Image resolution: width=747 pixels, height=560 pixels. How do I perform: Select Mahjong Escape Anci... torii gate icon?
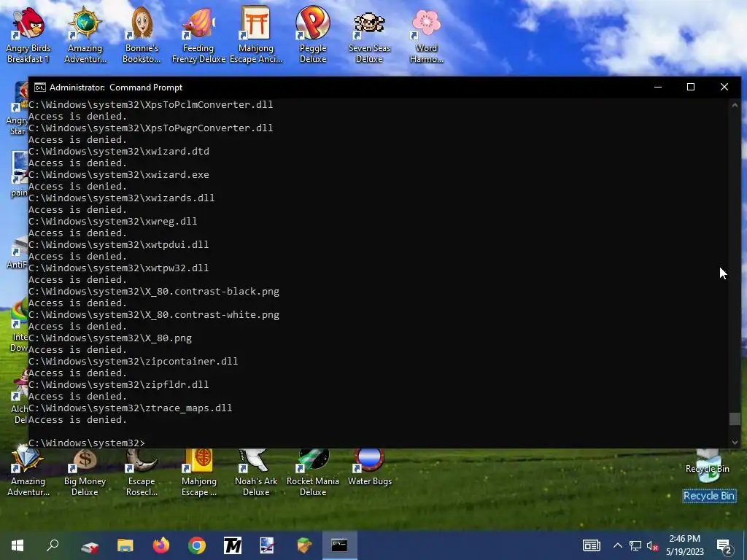click(256, 35)
